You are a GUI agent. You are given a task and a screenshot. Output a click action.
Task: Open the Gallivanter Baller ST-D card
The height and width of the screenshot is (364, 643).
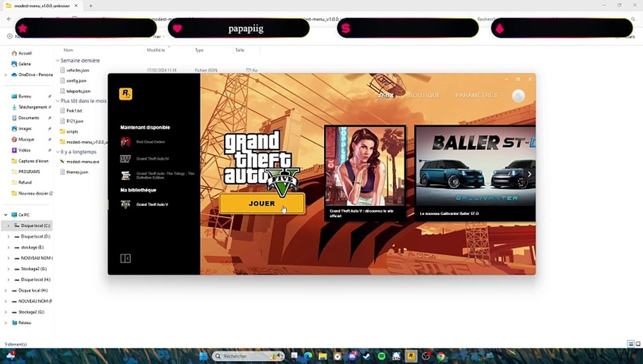coord(475,173)
